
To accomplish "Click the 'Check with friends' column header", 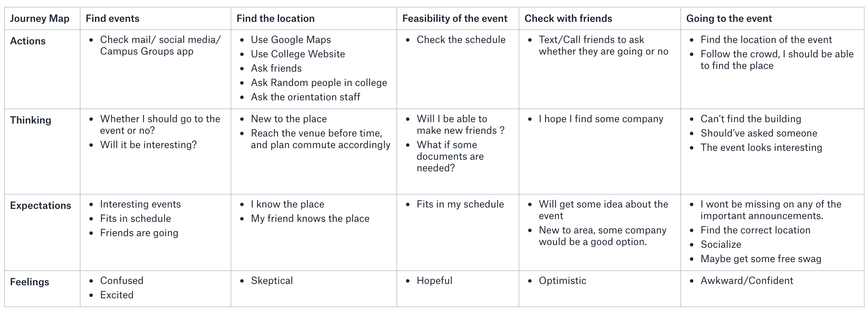I will pyautogui.click(x=568, y=18).
